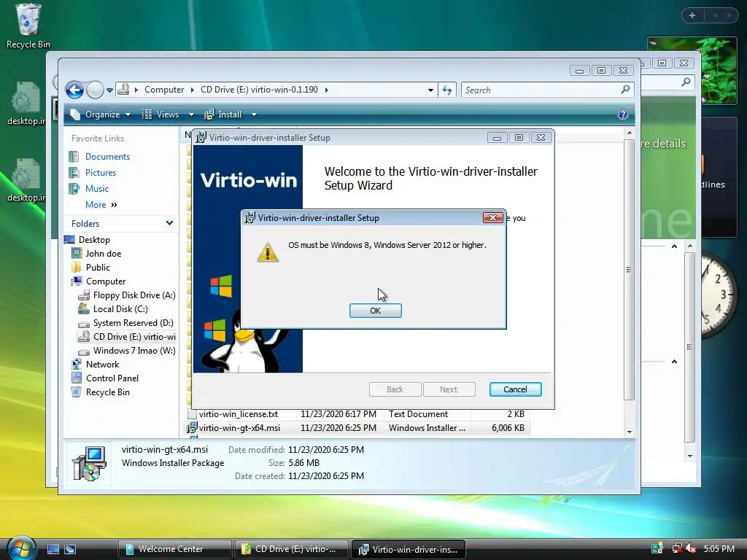
Task: Collapse Welcome Center section with up chevron
Action: (674, 246)
